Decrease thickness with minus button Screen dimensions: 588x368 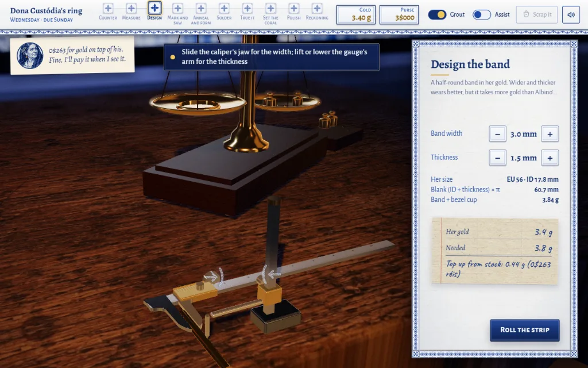pos(498,158)
